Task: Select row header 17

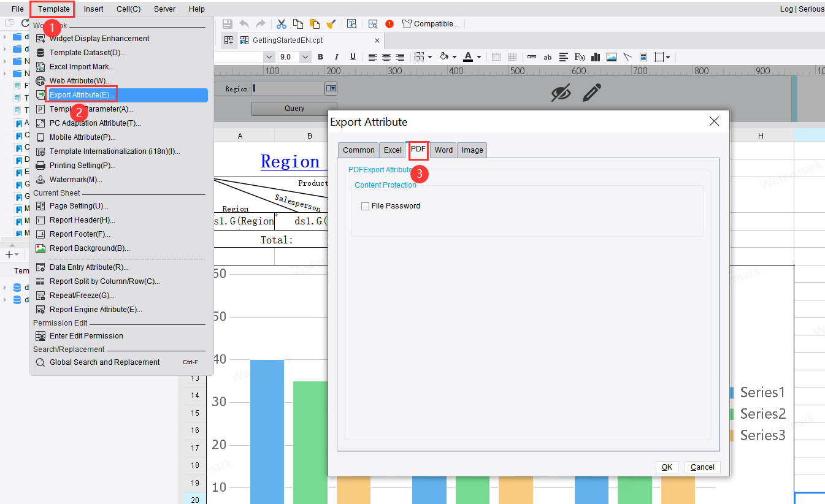Action: pos(194,448)
